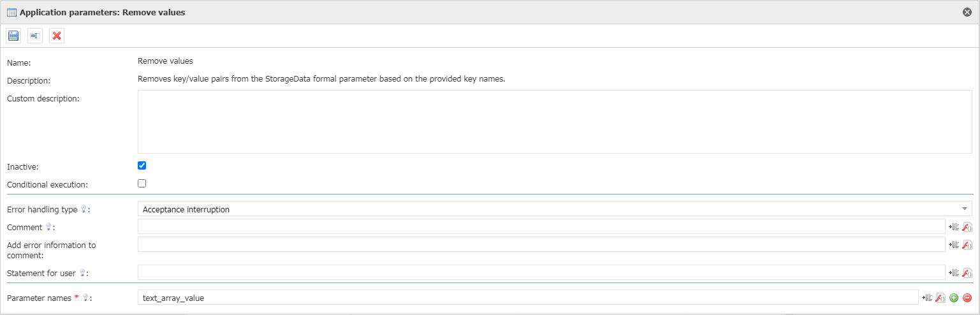Image resolution: width=980 pixels, height=315 pixels.
Task: Open function editor for Add error information
Action: pyautogui.click(x=967, y=245)
